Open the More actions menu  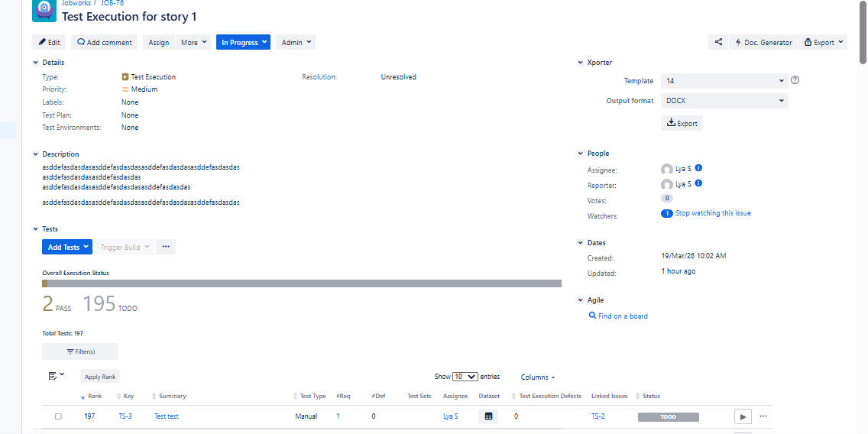193,43
